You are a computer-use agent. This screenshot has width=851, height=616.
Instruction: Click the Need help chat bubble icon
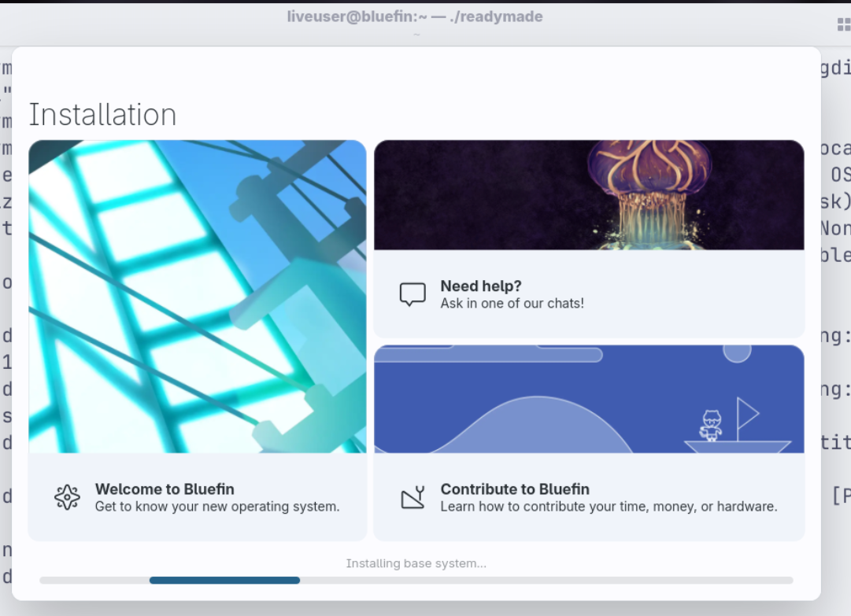(413, 294)
